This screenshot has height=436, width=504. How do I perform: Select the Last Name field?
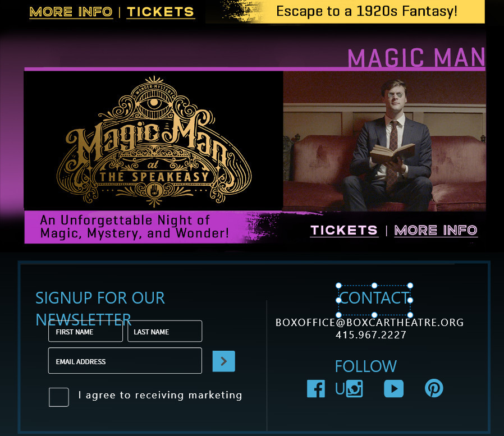[x=165, y=331]
